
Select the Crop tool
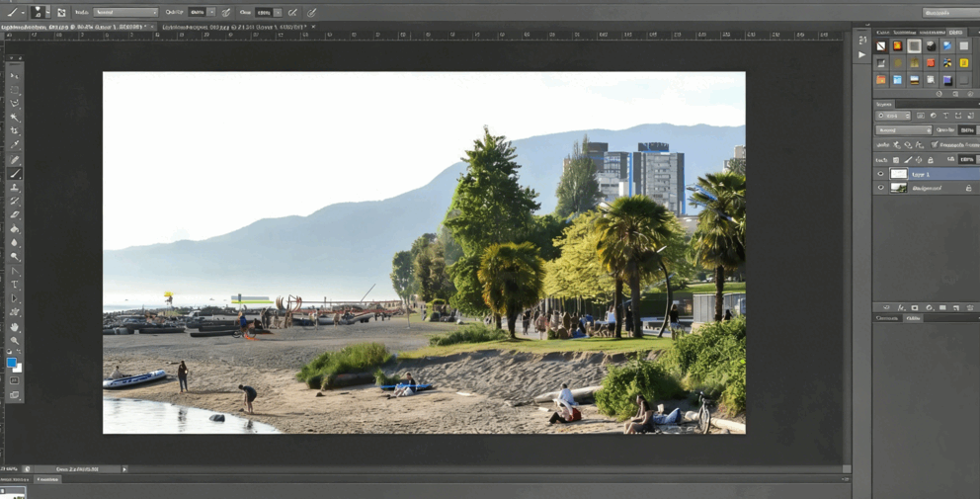click(x=14, y=130)
